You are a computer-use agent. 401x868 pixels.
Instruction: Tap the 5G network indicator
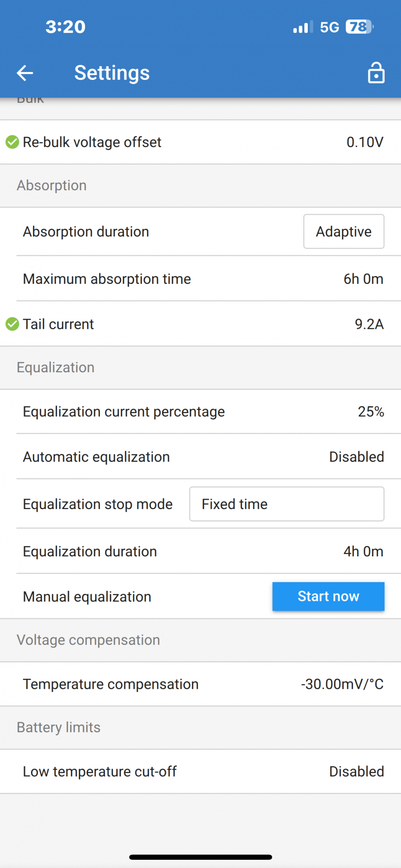click(329, 27)
